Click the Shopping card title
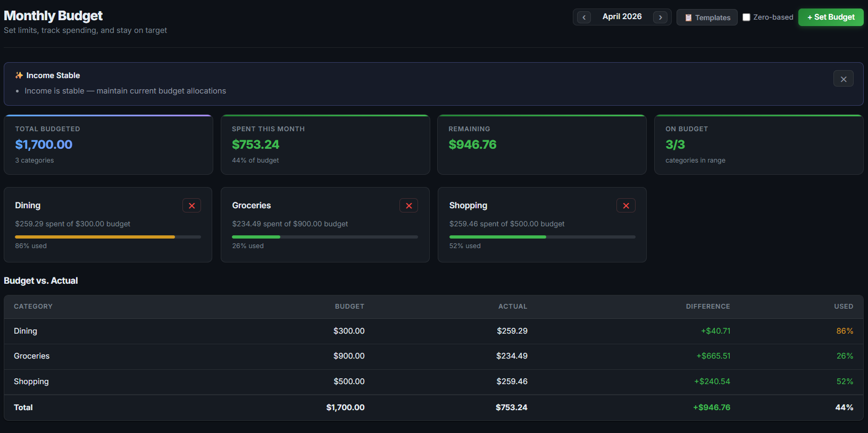Viewport: 868px width, 433px height. click(468, 205)
